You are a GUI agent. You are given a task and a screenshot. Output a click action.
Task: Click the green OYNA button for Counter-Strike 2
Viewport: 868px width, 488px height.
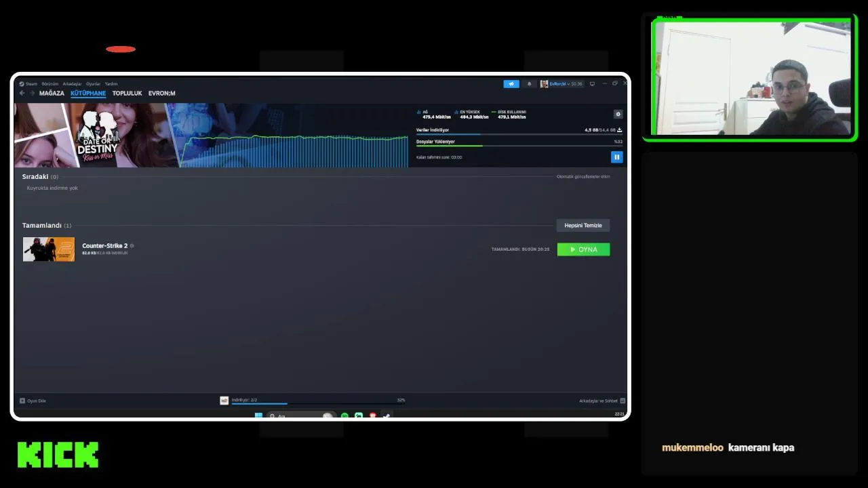(583, 249)
